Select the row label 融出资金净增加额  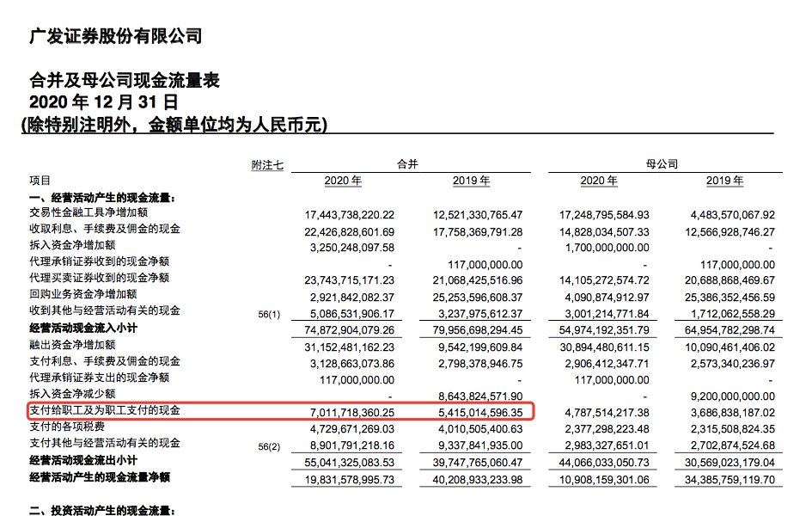point(72,345)
